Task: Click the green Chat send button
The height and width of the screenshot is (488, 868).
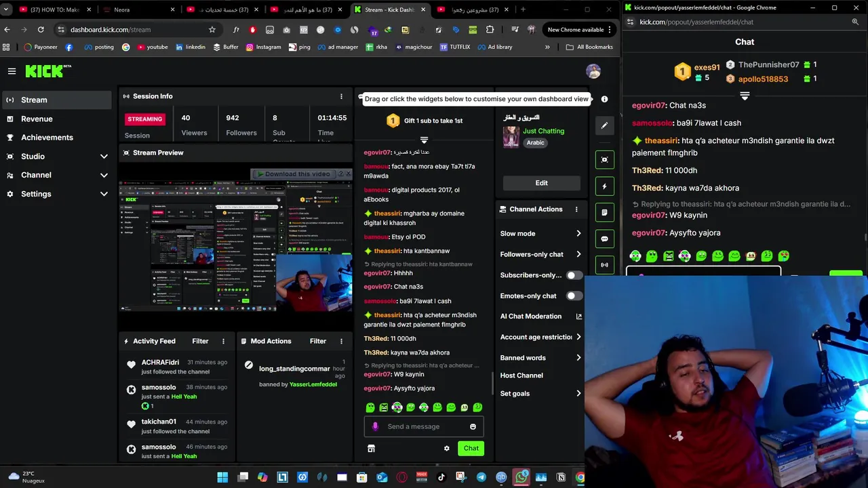Action: pos(471,448)
